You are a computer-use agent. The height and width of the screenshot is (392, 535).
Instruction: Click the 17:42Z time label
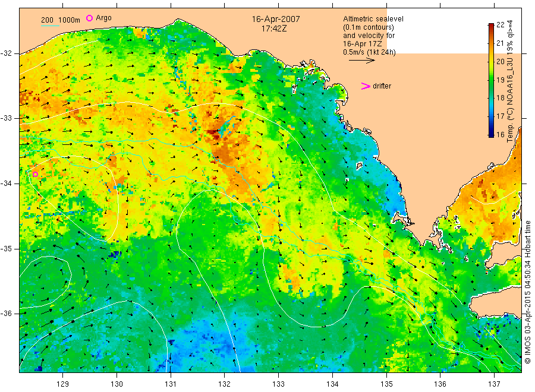pyautogui.click(x=274, y=29)
